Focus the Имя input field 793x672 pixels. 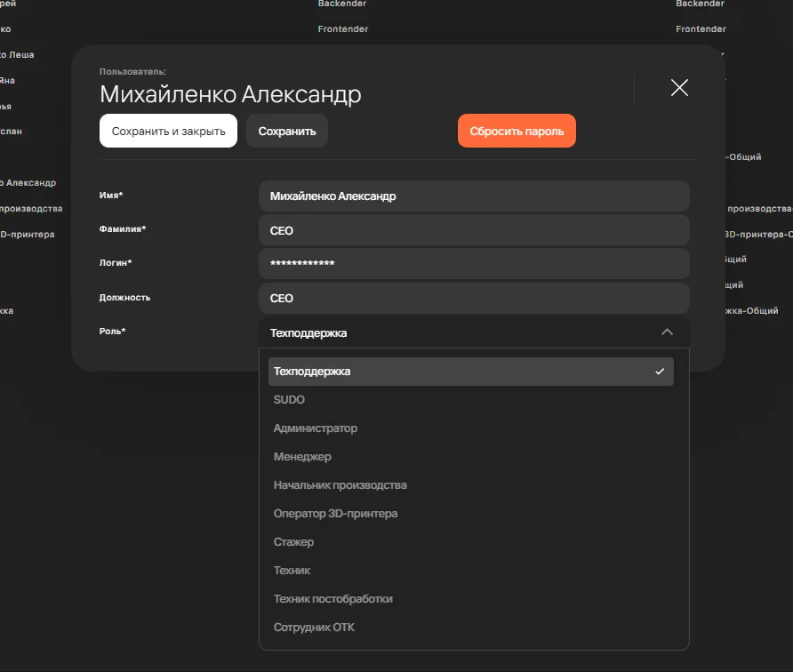click(x=474, y=196)
